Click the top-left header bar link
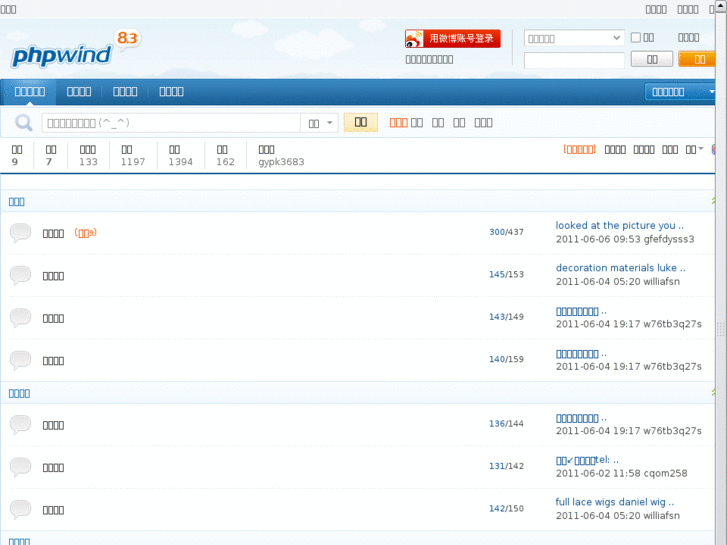The height and width of the screenshot is (545, 727). (x=8, y=9)
